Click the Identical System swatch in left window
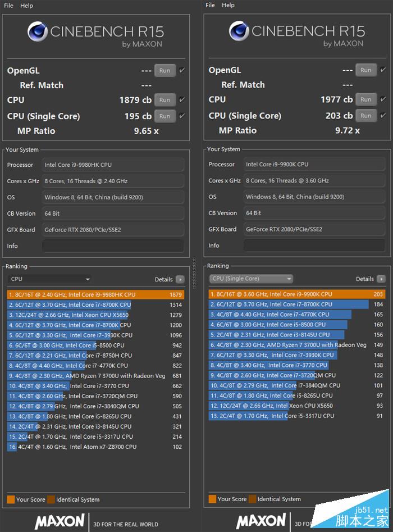The image size is (393, 532). click(51, 499)
